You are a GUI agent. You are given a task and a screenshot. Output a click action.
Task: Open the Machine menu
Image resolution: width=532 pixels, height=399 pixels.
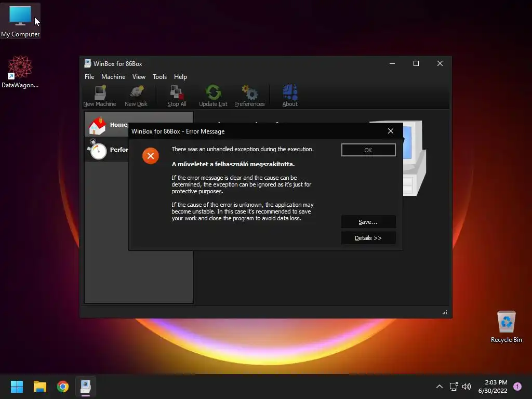(113, 77)
